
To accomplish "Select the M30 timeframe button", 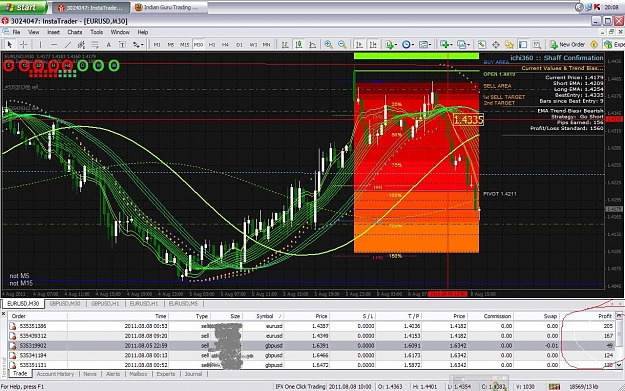I will 198,45.
